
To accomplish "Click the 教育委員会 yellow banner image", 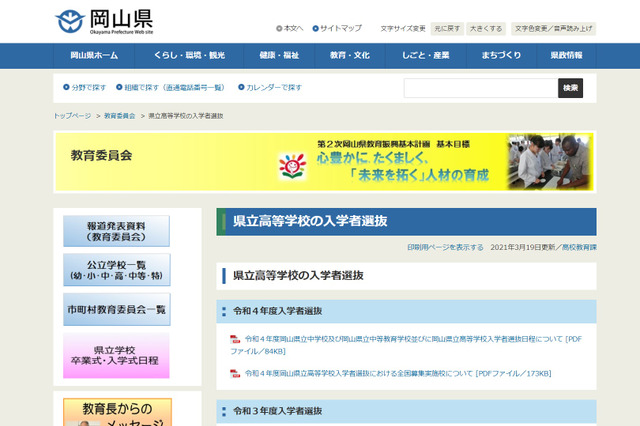I will [324, 162].
